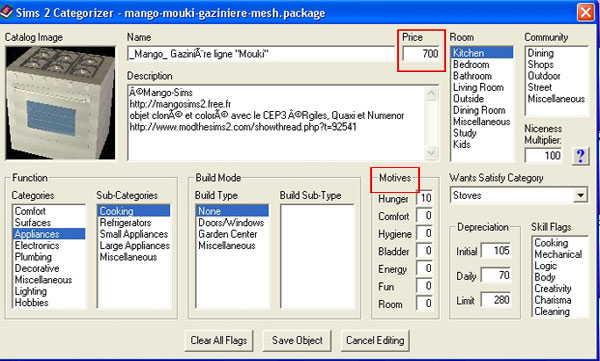Click the stove catalog image thumbnail
Screen dimensions: 600x361
[60, 103]
